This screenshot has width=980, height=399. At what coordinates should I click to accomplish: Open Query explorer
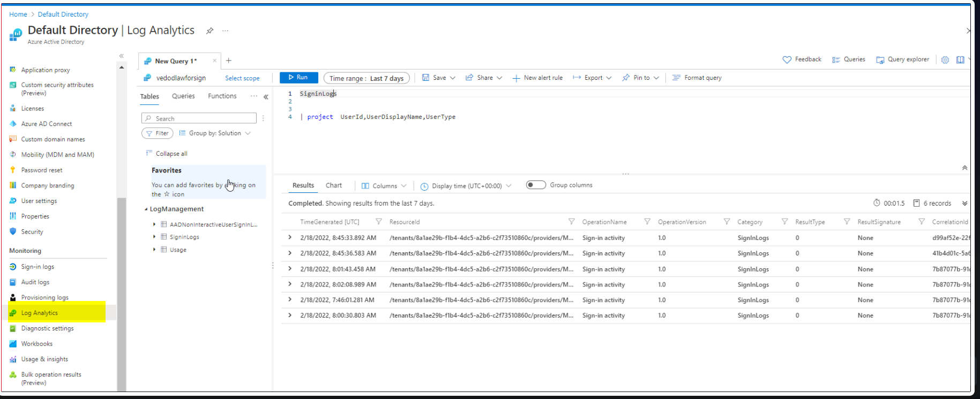(902, 59)
